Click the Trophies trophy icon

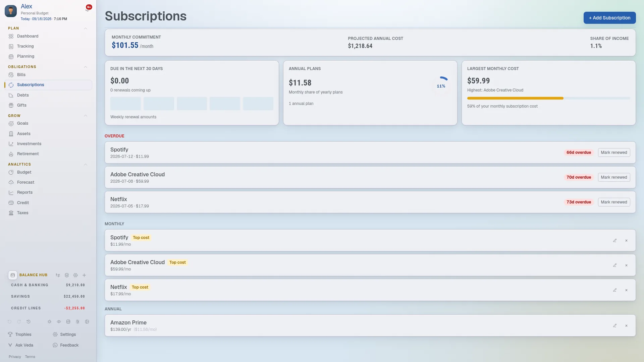pyautogui.click(x=10, y=335)
